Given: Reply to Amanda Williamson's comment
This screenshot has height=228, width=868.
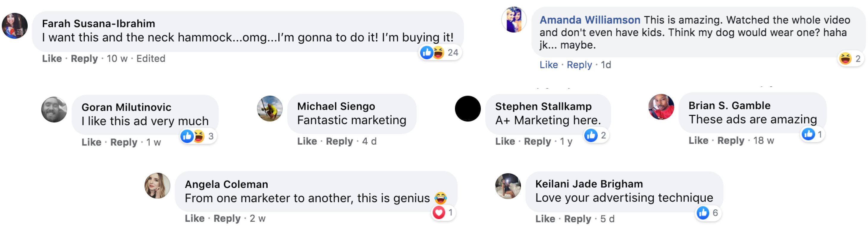Looking at the screenshot, I should pos(579,64).
